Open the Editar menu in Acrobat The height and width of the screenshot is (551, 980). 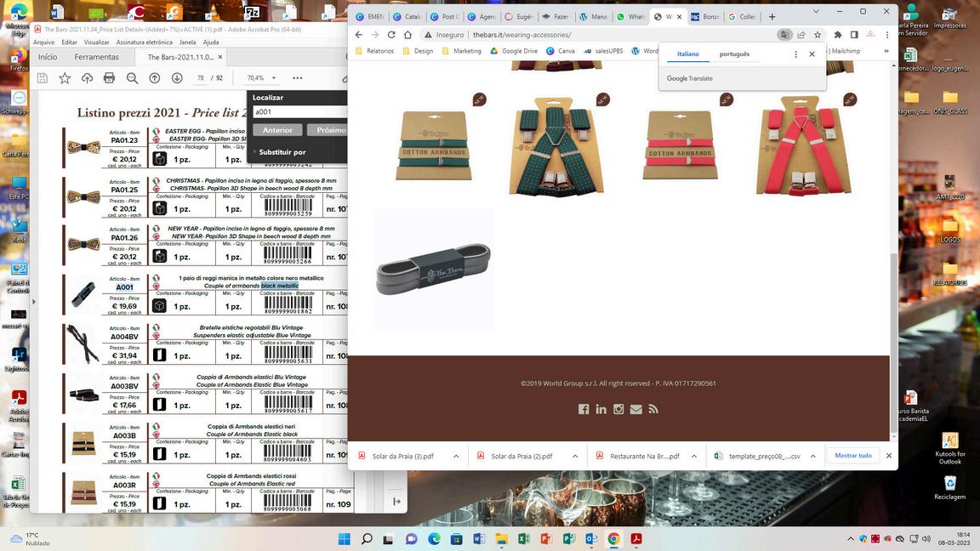point(70,43)
